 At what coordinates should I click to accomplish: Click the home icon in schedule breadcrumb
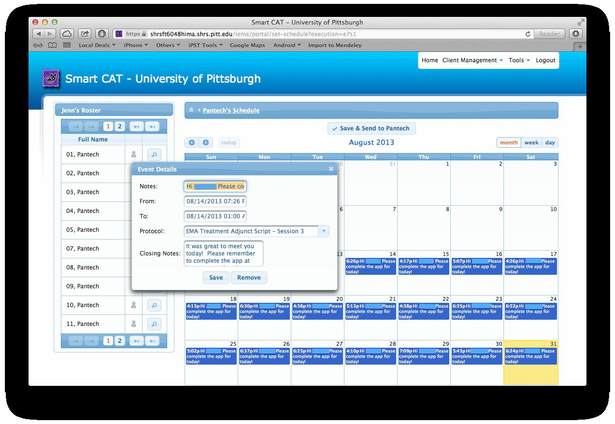[191, 110]
